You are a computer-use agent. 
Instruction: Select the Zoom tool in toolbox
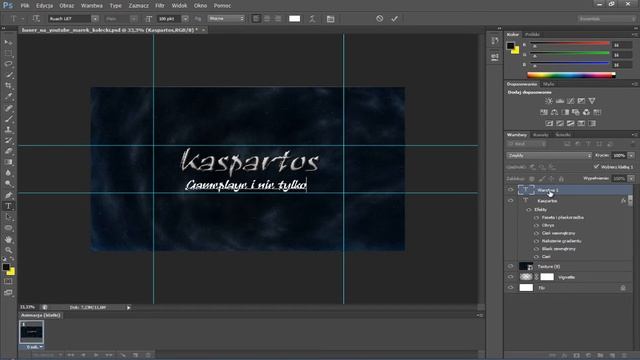tap(8, 250)
